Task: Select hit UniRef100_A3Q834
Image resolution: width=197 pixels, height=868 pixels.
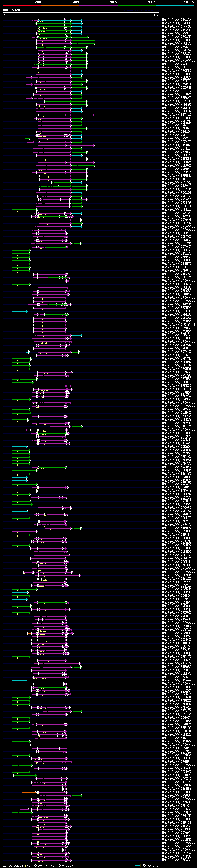Action: pos(177,860)
